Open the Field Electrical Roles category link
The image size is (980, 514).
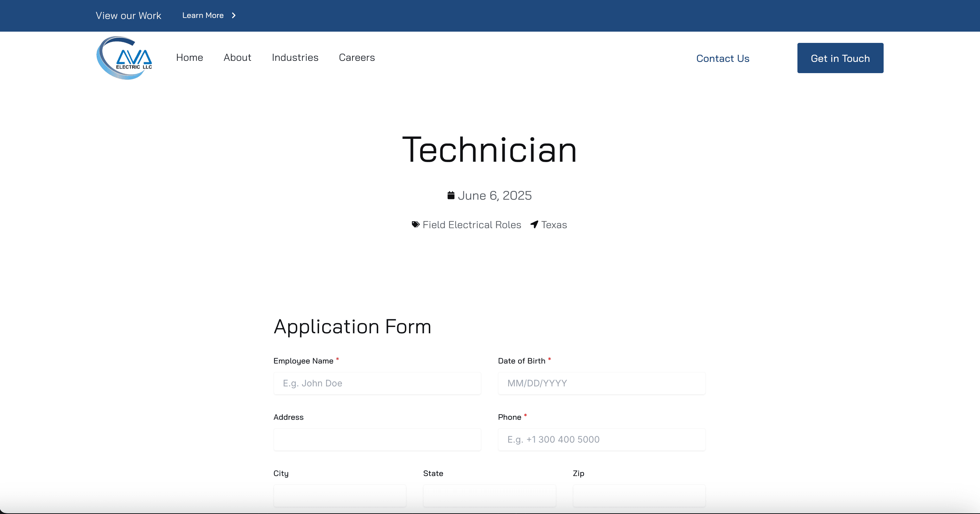[472, 224]
